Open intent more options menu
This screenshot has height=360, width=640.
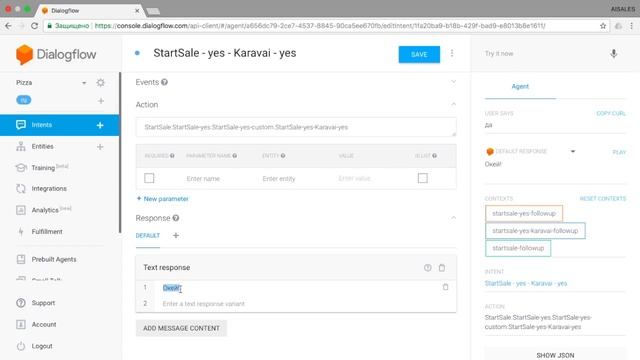tap(452, 53)
